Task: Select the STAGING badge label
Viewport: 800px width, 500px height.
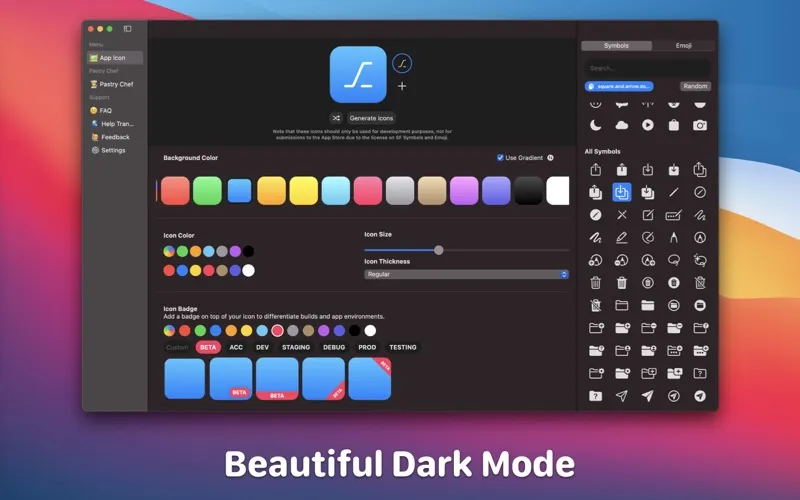Action: tap(296, 347)
